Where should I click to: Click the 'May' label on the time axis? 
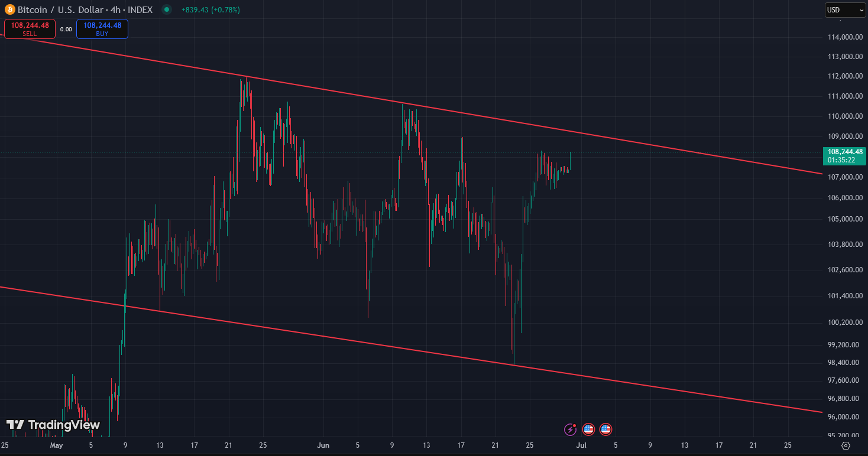tap(56, 445)
